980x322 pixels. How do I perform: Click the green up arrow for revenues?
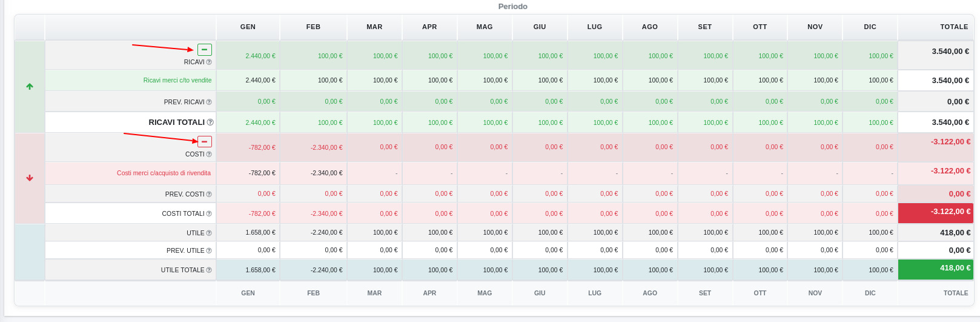coord(30,87)
